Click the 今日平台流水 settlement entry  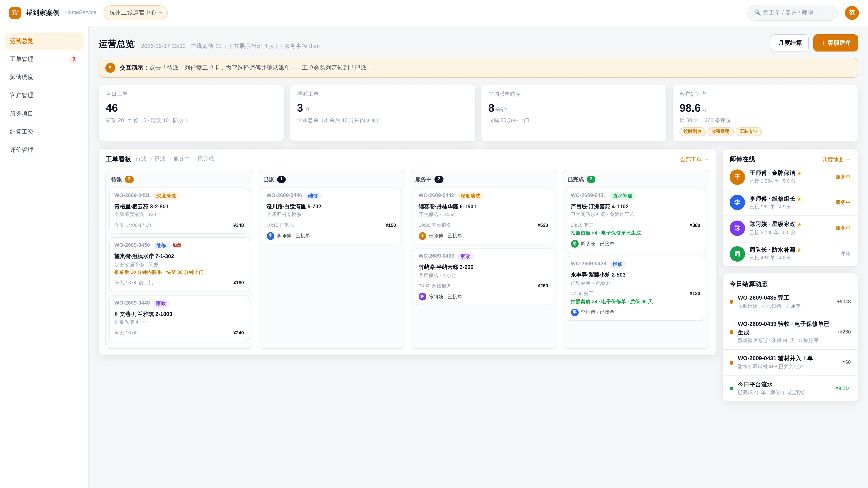tap(790, 388)
